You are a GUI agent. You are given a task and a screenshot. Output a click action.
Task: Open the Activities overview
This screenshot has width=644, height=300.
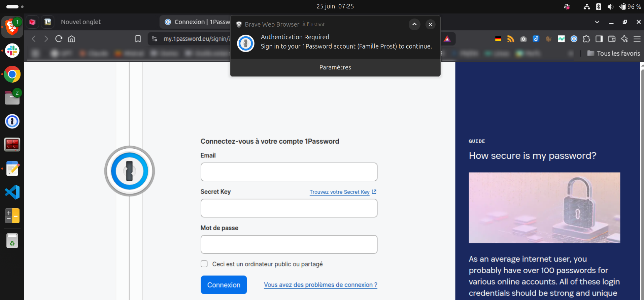click(15, 6)
